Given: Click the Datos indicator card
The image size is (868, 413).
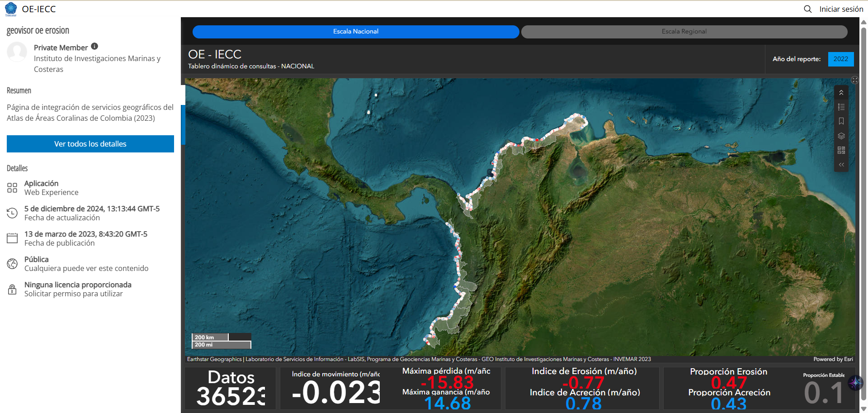Looking at the screenshot, I should 231,389.
